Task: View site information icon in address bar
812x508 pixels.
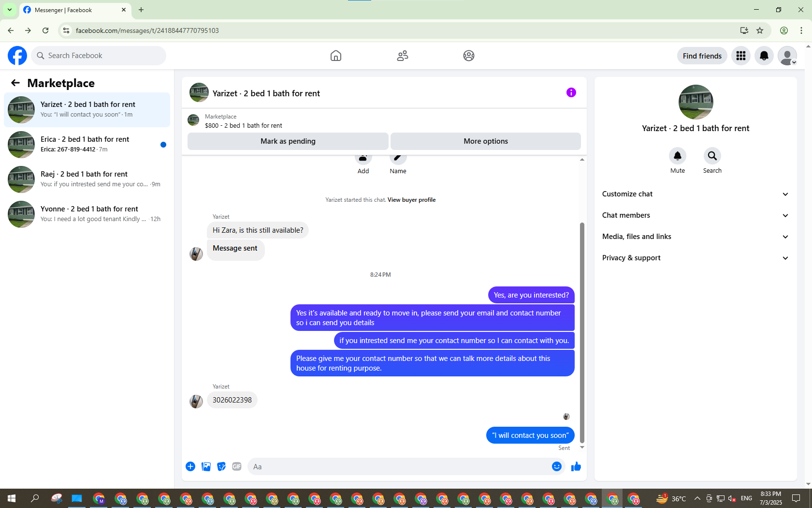Action: (x=66, y=30)
